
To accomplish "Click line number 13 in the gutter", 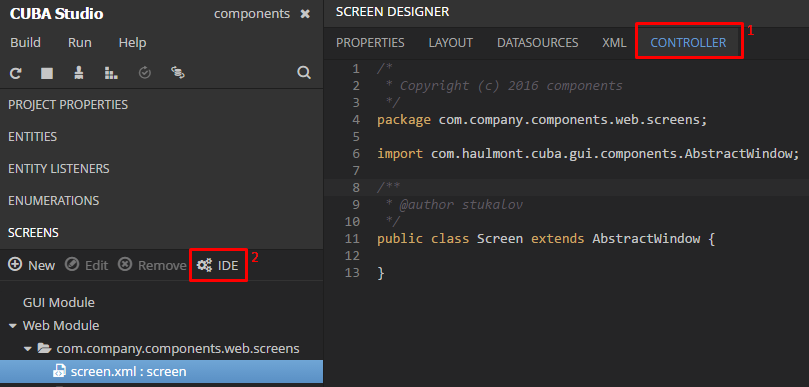I will click(352, 272).
